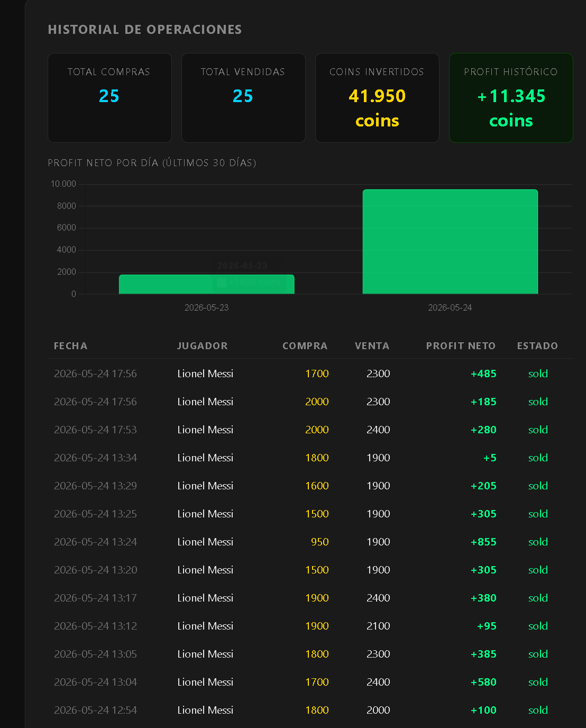Open the PROFIT HISTÓRICO +11.345 coins card
586x728 pixels.
click(511, 98)
